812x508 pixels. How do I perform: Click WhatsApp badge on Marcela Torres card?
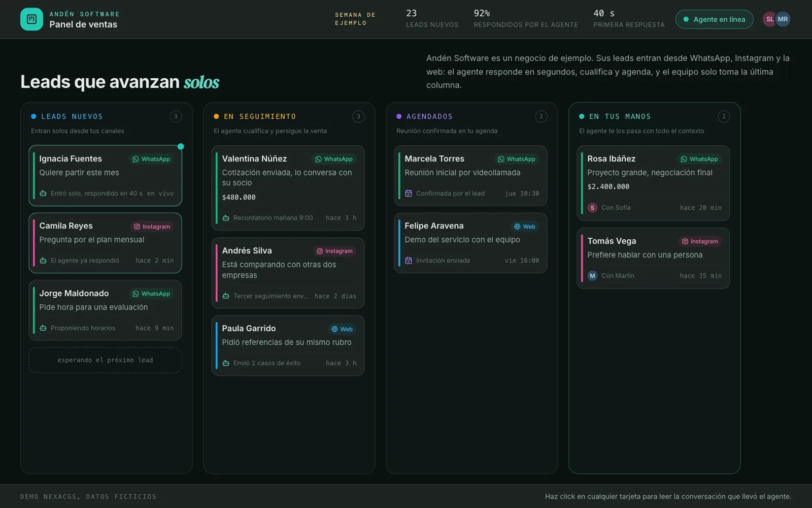point(517,159)
